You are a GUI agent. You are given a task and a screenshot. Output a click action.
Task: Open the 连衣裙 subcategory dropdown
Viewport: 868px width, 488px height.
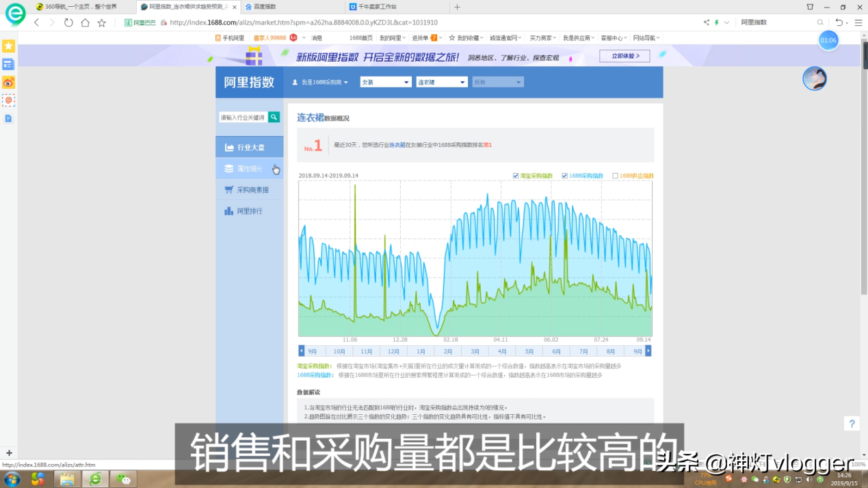point(442,82)
